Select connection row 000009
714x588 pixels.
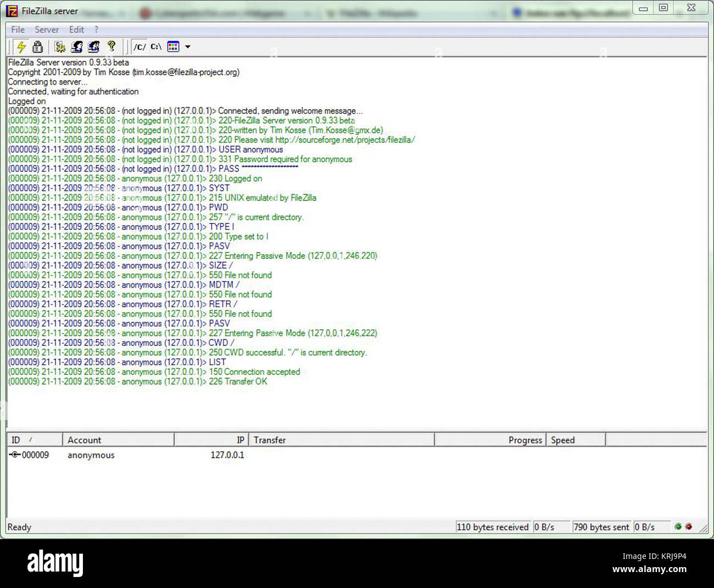(x=357, y=455)
